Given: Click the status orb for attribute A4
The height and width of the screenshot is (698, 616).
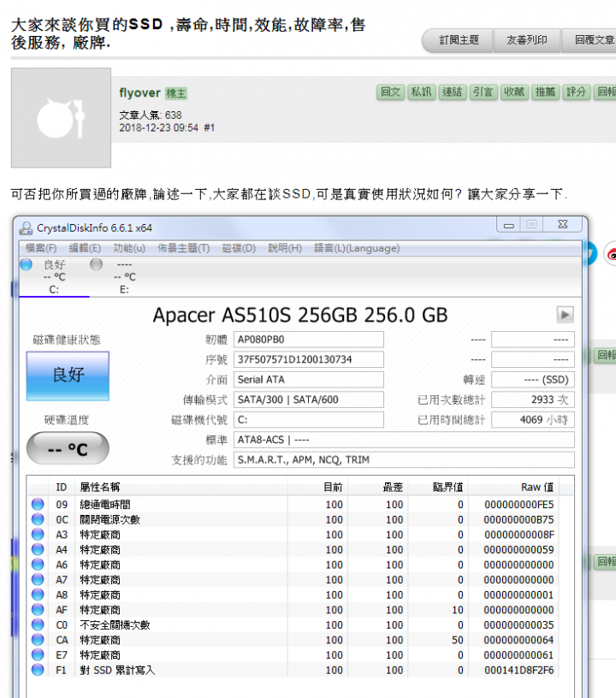Looking at the screenshot, I should (38, 549).
